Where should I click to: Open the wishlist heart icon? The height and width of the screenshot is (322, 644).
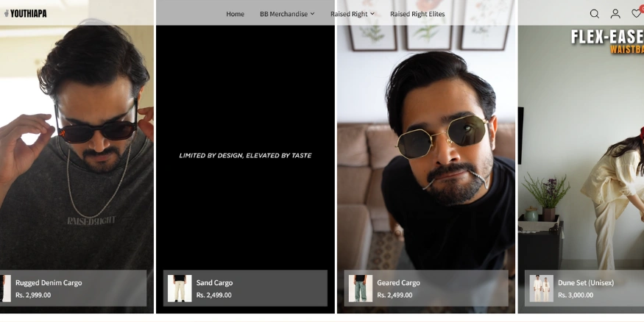tap(637, 14)
